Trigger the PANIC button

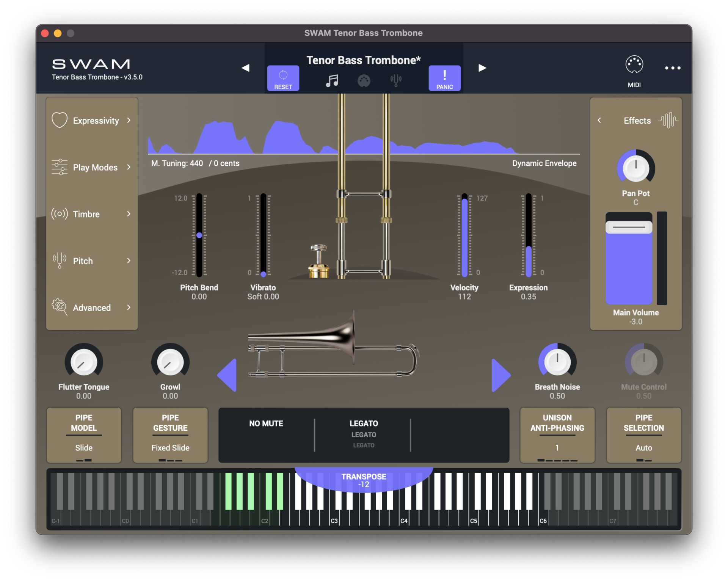click(x=444, y=78)
